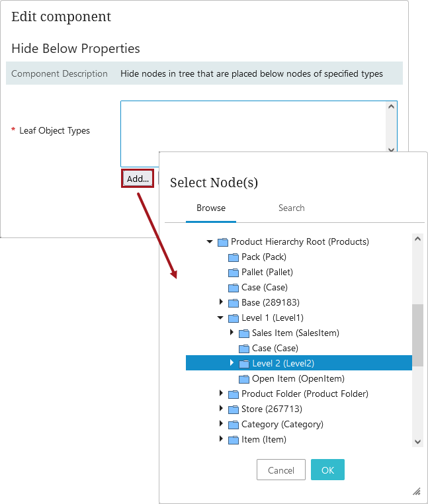Click the Open Item folder icon
Viewport: 428px width, 504px height.
(243, 379)
